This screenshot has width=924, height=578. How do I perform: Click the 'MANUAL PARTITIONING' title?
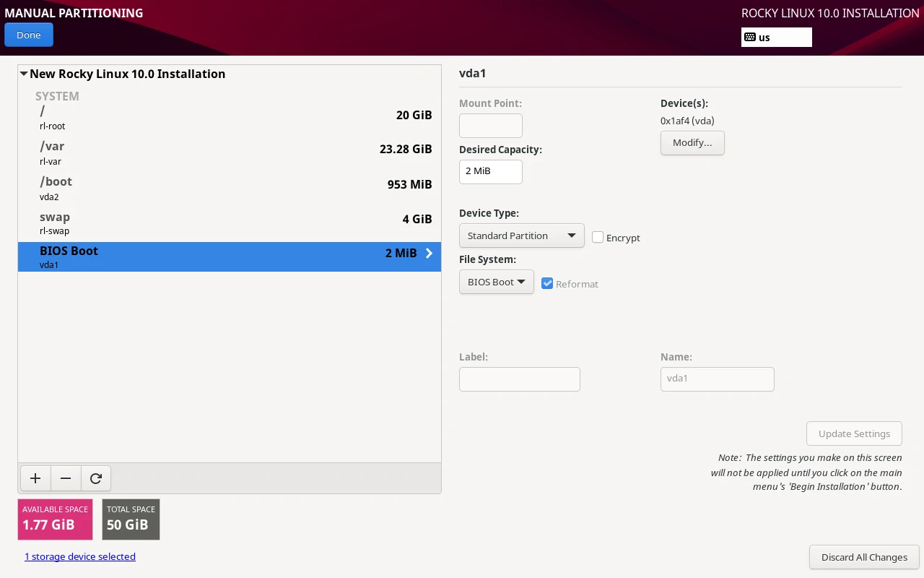(x=74, y=13)
